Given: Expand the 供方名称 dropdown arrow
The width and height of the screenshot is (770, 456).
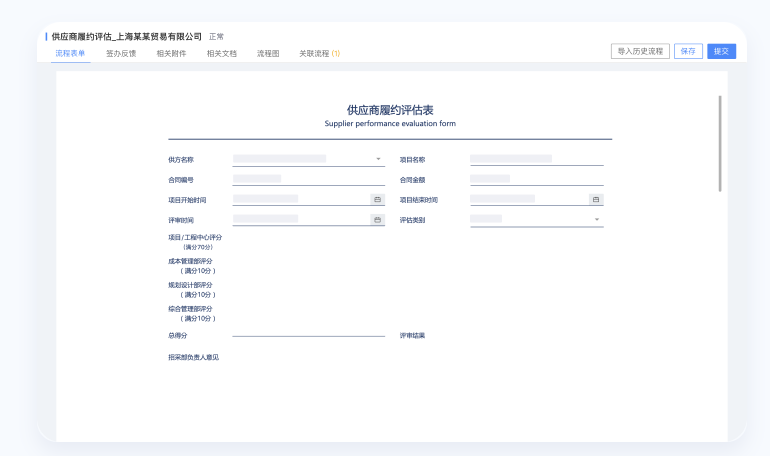Looking at the screenshot, I should [378, 159].
